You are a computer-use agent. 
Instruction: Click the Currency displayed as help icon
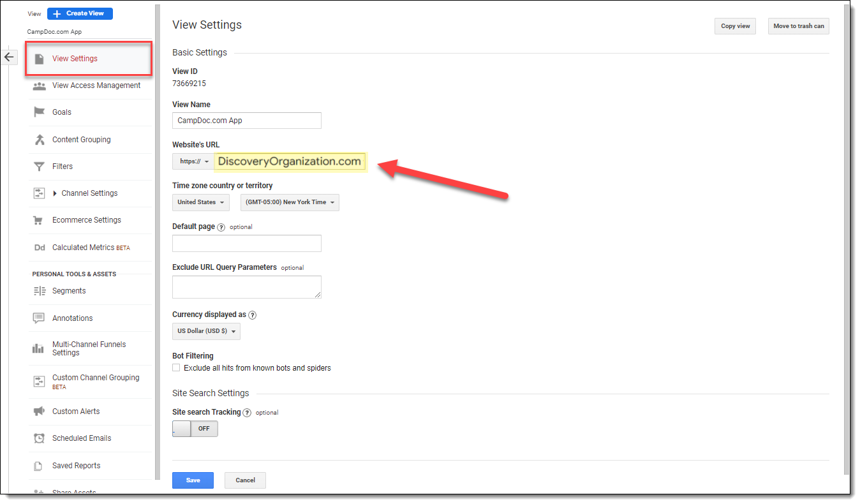(253, 315)
